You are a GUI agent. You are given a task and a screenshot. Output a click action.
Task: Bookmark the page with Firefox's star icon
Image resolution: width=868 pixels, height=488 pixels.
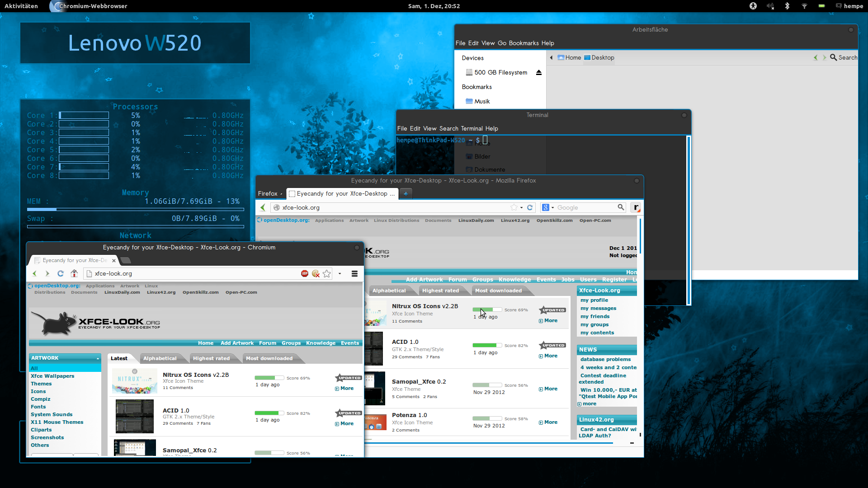tap(514, 207)
